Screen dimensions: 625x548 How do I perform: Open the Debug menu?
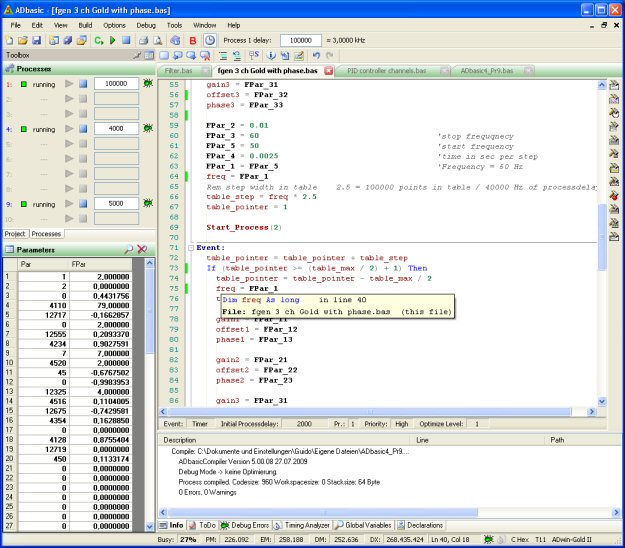(146, 24)
